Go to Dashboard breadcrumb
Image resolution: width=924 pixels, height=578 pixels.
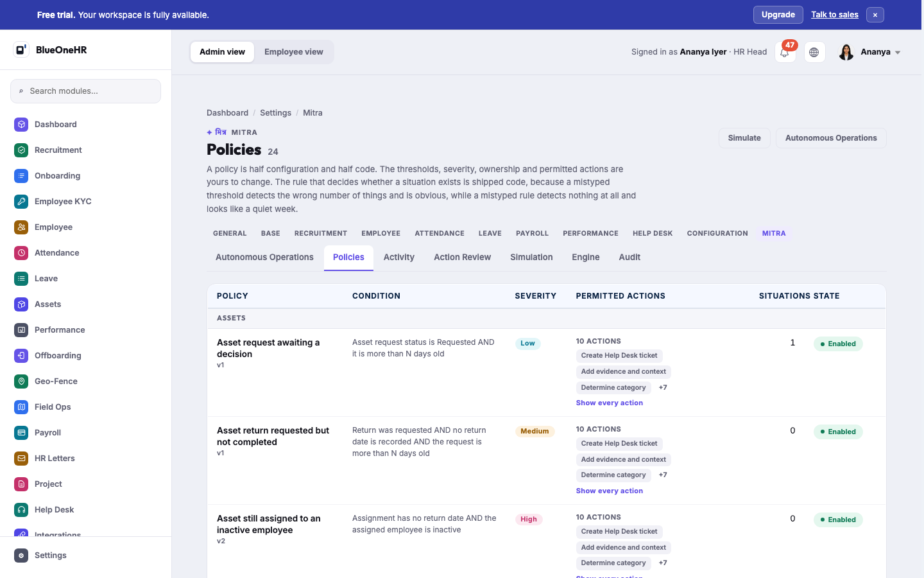click(x=227, y=113)
